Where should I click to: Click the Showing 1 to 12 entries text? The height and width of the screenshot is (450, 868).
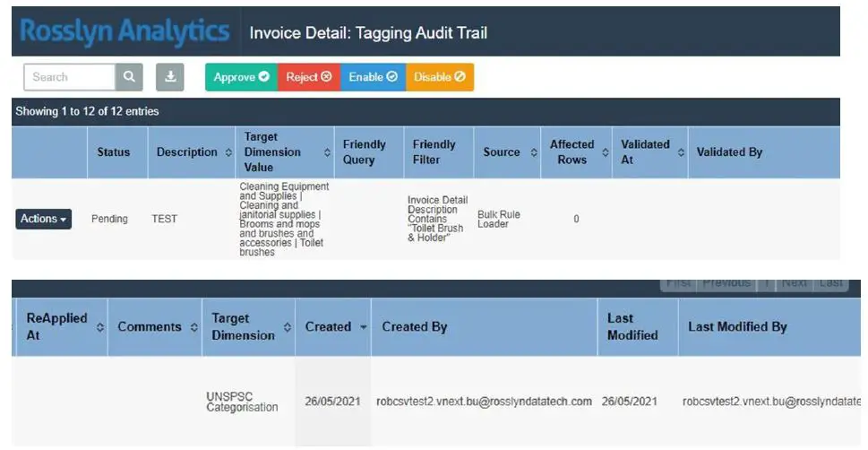[87, 111]
